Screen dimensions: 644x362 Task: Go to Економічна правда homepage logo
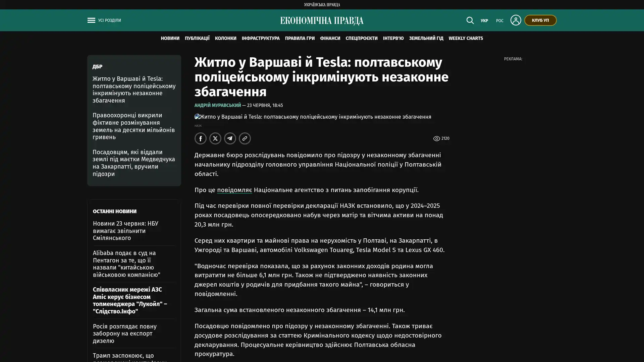[x=322, y=21]
